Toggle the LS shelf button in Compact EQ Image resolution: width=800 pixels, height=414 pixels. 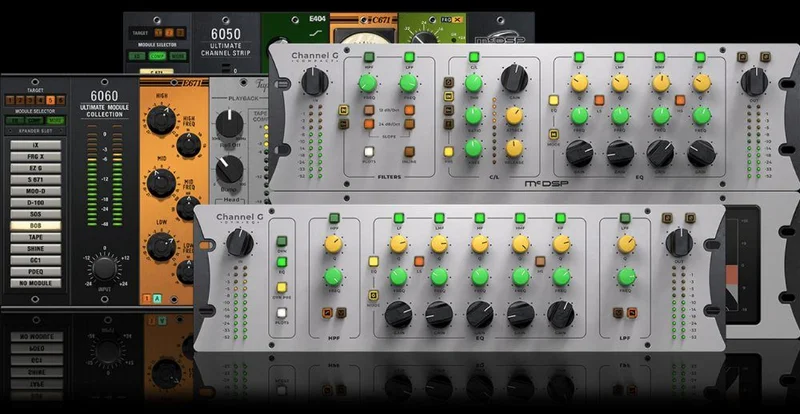599,100
